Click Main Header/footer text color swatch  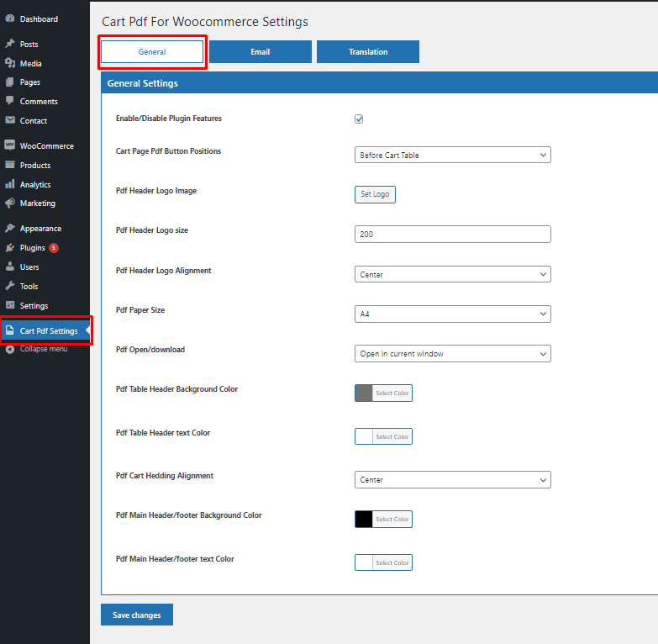pyautogui.click(x=364, y=562)
